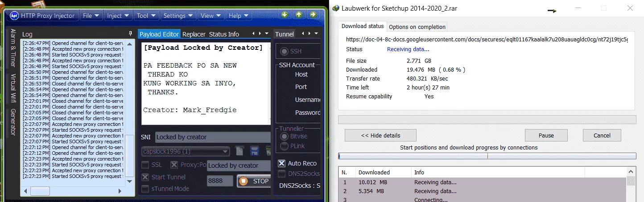Click the Log horizontal scrollbar thumb
Screen dimensions: 644x202
tap(40, 191)
